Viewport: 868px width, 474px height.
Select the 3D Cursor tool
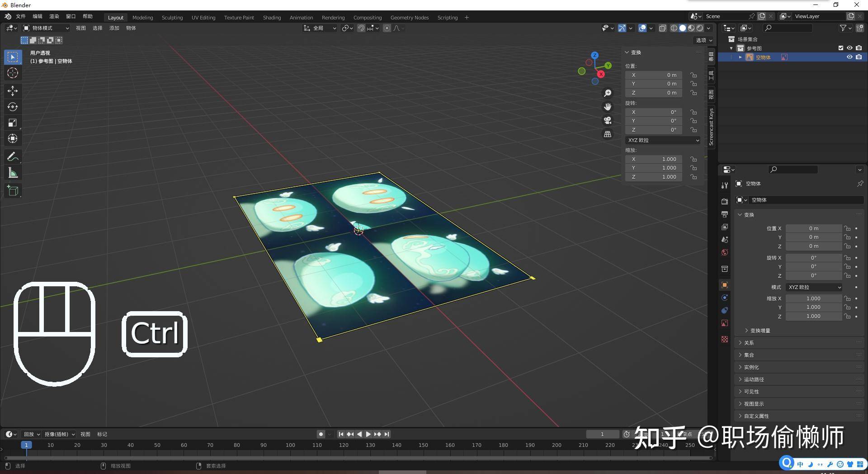(x=13, y=73)
